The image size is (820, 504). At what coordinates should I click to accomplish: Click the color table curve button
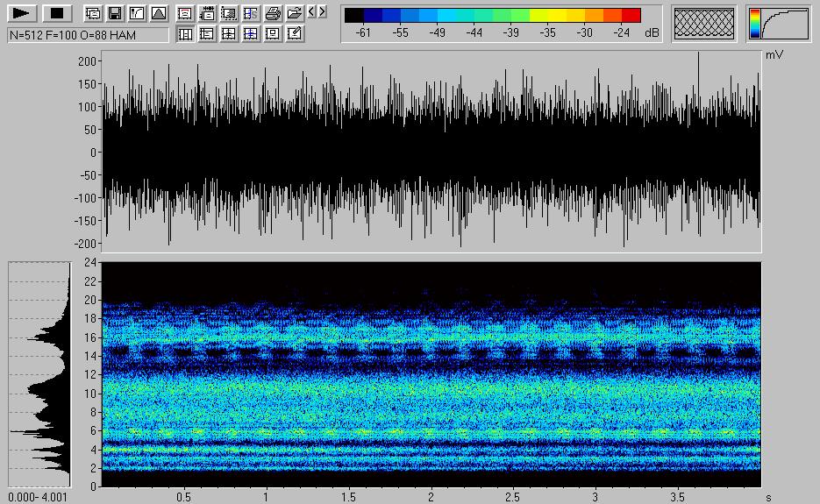[x=779, y=24]
